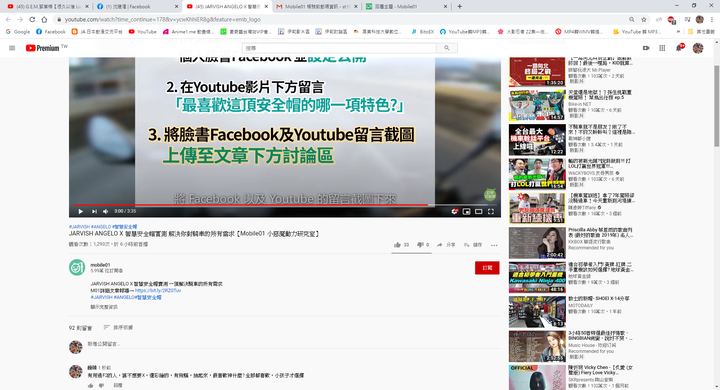The height and width of the screenshot is (390, 720).
Task: Go back with browser back arrow
Action: click(x=8, y=19)
